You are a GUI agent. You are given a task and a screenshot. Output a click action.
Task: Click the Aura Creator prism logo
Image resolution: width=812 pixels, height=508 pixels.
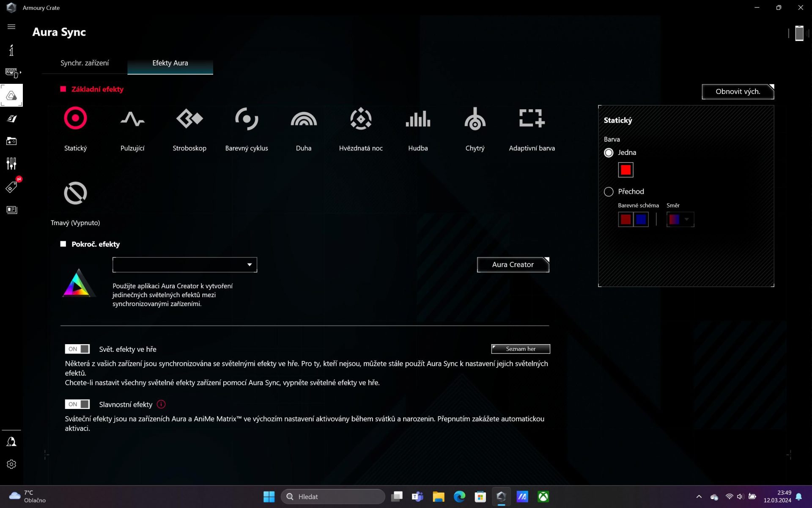coord(79,283)
